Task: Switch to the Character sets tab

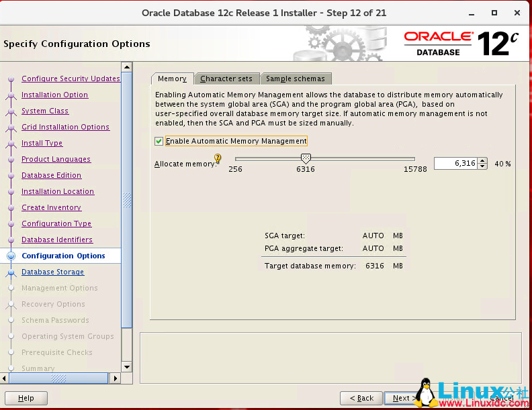Action: point(226,79)
